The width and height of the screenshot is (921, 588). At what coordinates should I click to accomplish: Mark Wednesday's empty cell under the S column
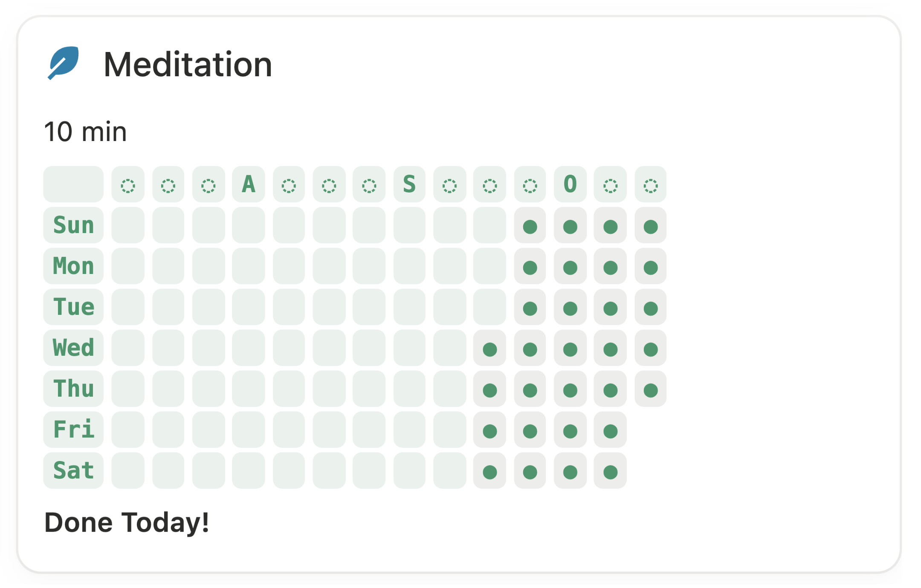pyautogui.click(x=409, y=348)
